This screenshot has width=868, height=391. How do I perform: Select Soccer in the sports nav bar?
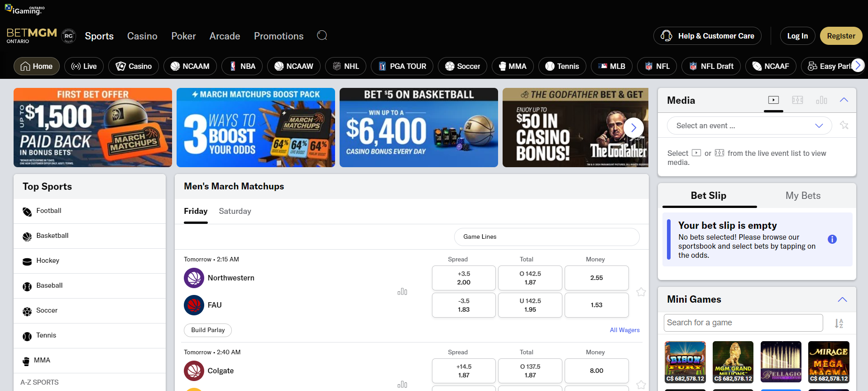click(x=462, y=66)
